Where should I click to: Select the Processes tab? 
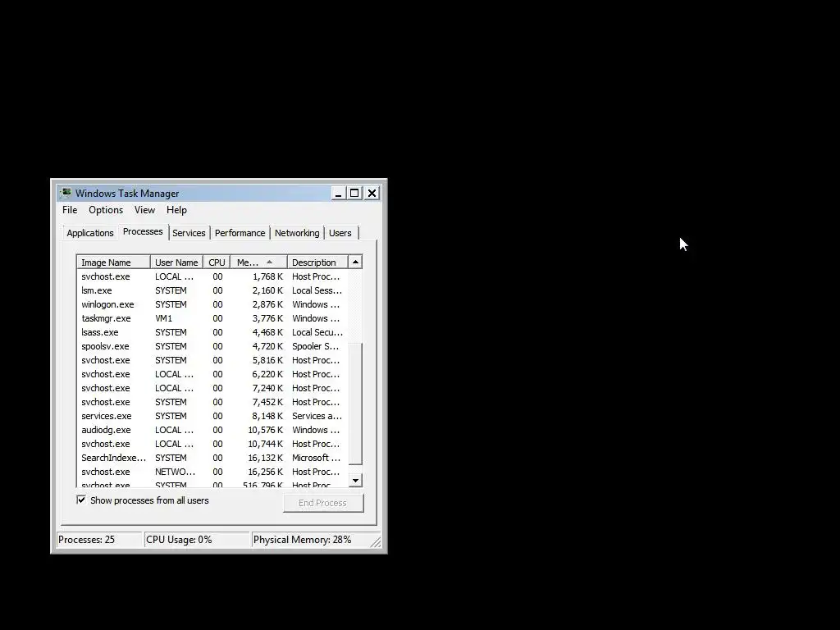(x=143, y=231)
